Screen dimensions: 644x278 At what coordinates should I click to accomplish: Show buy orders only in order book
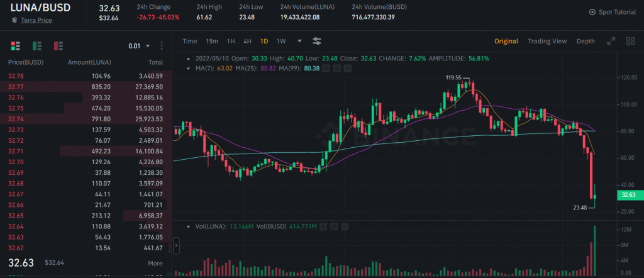(x=37, y=45)
